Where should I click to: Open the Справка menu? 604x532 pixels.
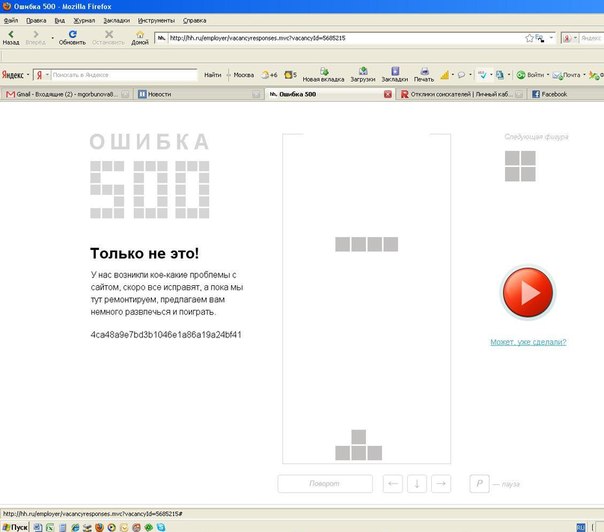(x=195, y=20)
